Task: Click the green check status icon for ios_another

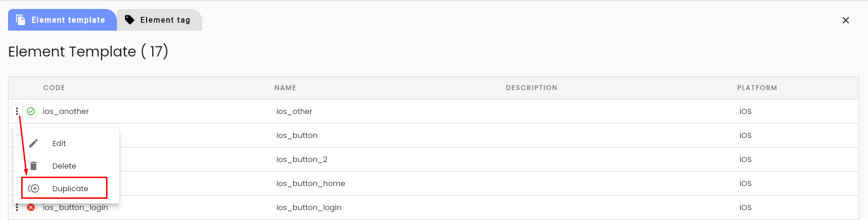Action: click(x=31, y=111)
